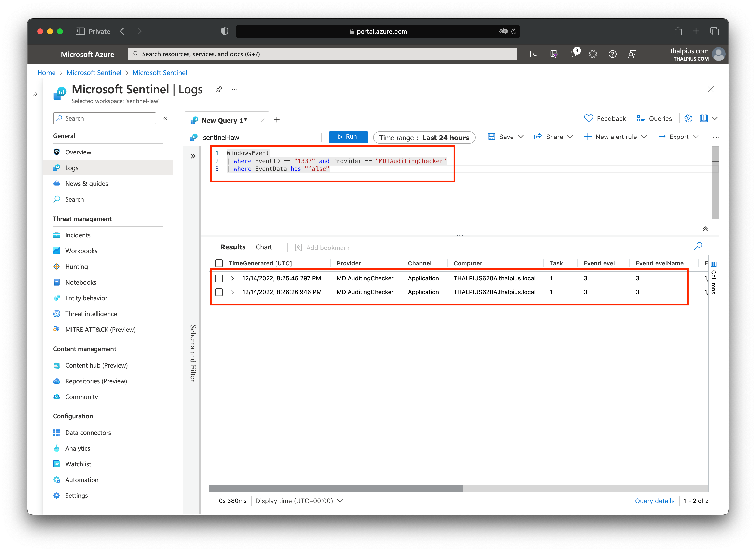The height and width of the screenshot is (551, 756).
Task: Expand the first MDIAuditingChecker result row
Action: coord(232,278)
